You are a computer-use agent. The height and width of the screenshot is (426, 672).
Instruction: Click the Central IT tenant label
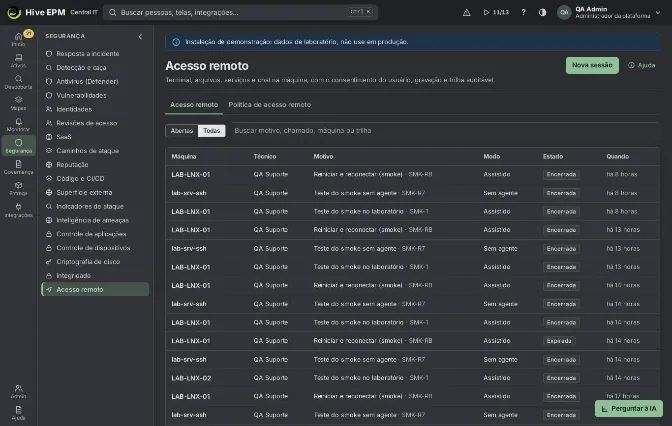pos(84,12)
